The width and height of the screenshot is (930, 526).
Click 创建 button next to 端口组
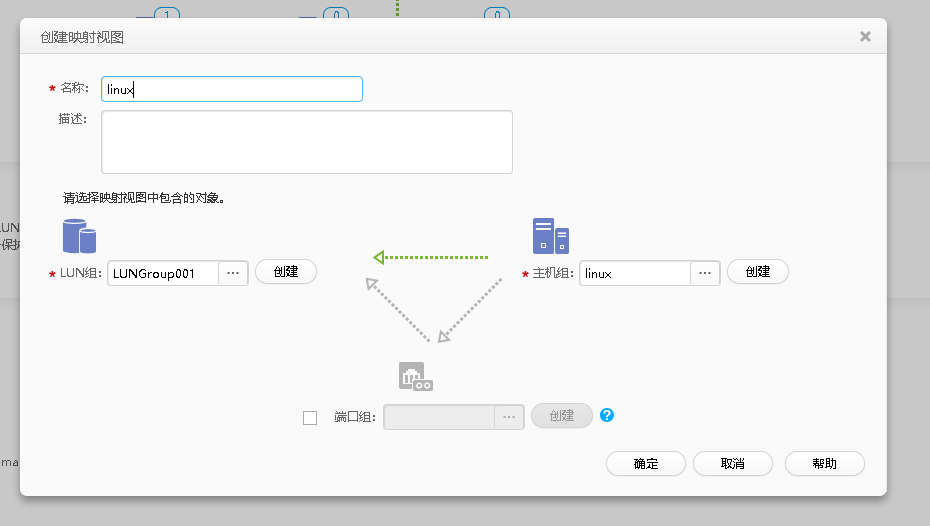click(562, 416)
